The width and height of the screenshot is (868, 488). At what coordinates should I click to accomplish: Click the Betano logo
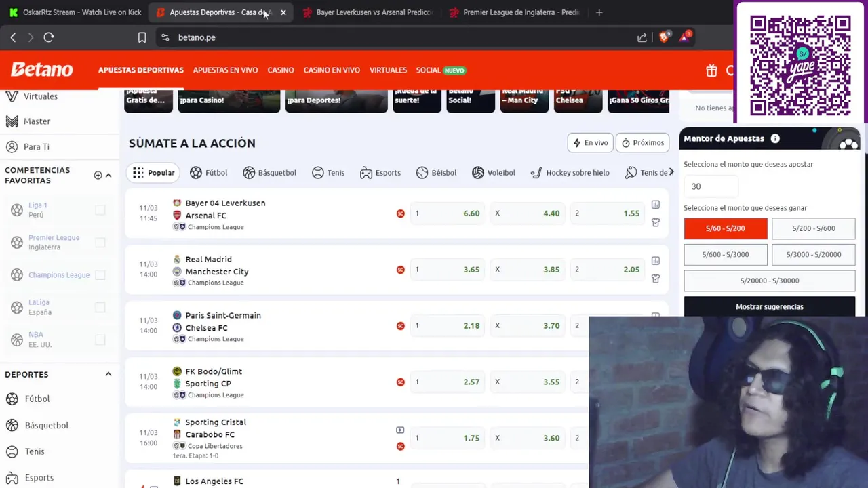pos(41,70)
